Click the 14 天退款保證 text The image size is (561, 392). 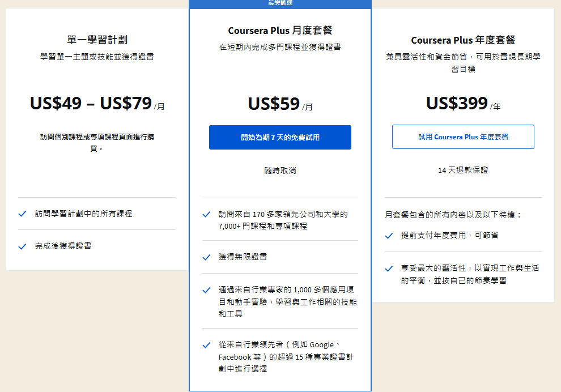[463, 170]
